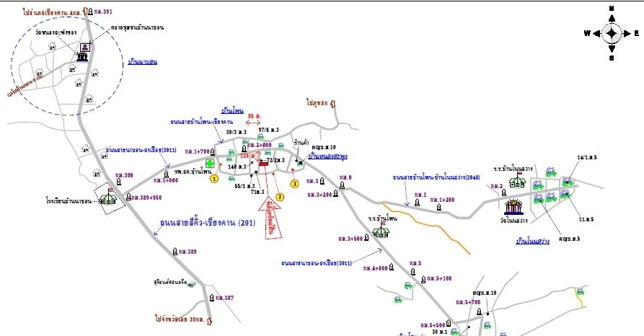Click the address label 30/3 ม.3

click(x=236, y=132)
